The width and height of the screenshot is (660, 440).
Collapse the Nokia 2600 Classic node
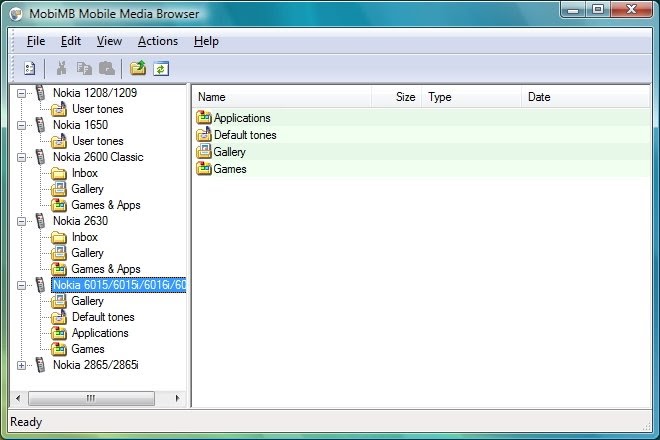21,157
